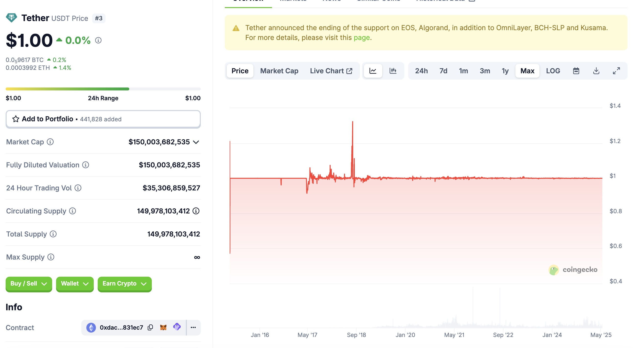
Task: Expand the Market Cap value chevron
Action: 196,142
